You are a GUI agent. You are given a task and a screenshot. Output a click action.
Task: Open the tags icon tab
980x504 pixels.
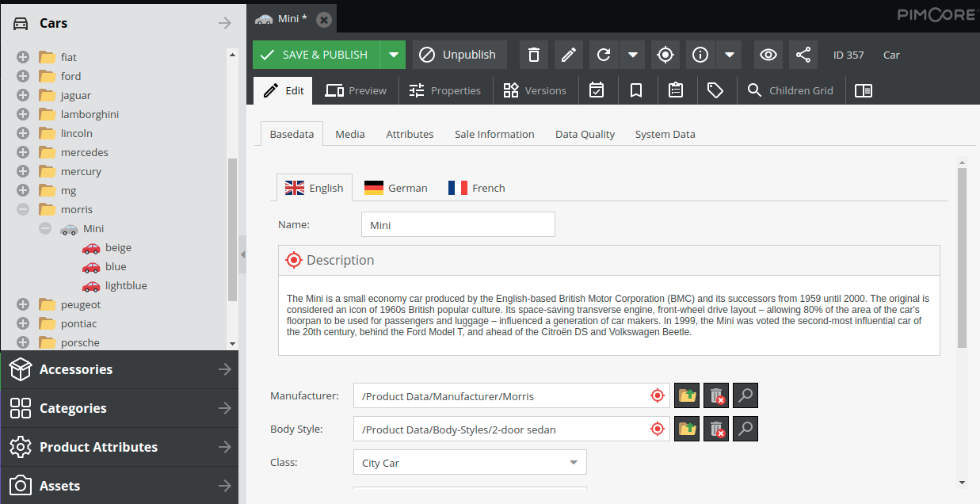[x=715, y=90]
